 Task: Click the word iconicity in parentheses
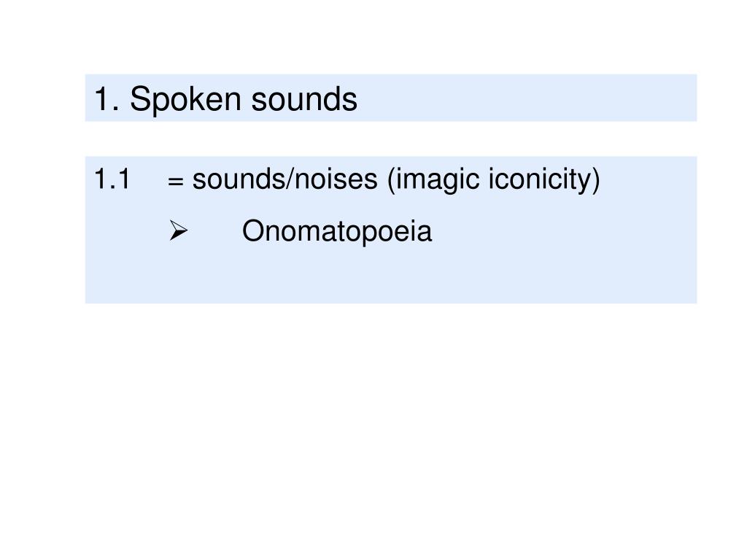pyautogui.click(x=540, y=181)
